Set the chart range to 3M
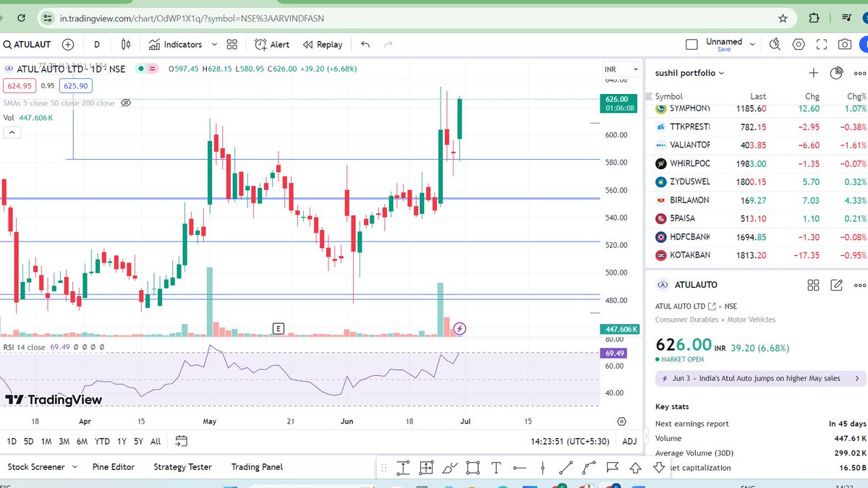Image resolution: width=868 pixels, height=488 pixels. coord(64,441)
